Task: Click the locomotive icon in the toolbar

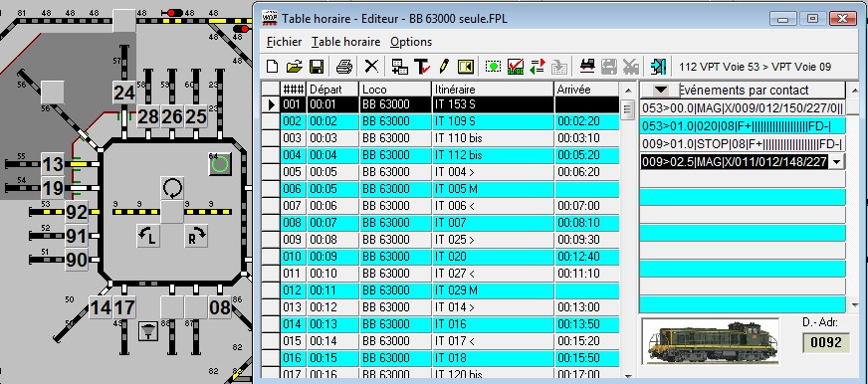Action: [x=587, y=67]
